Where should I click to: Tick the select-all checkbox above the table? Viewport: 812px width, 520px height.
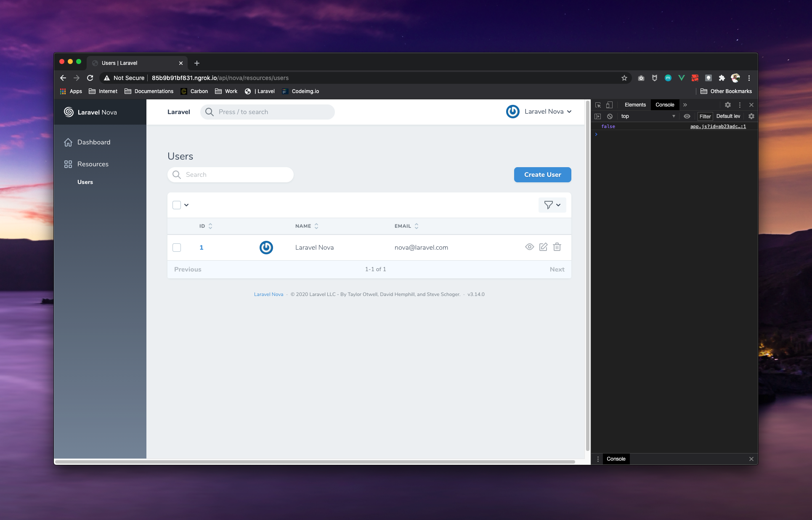(x=177, y=205)
